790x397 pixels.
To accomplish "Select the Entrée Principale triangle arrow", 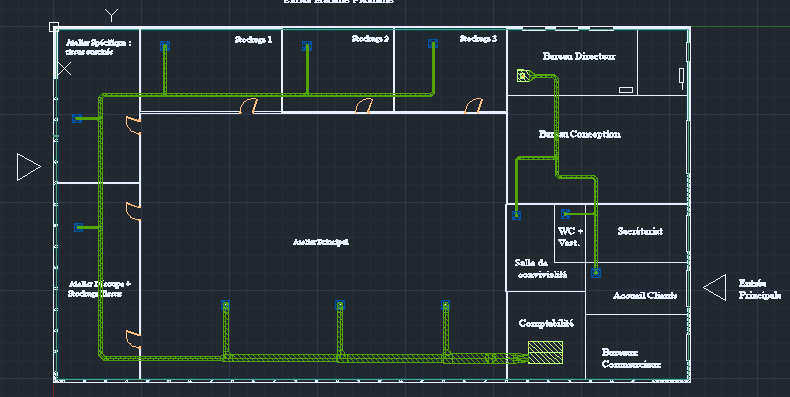I will [714, 288].
